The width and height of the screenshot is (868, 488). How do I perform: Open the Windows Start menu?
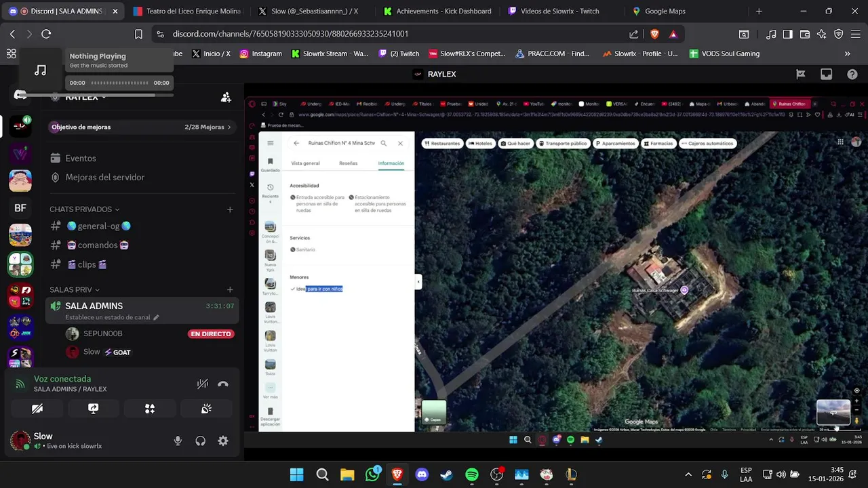(297, 474)
